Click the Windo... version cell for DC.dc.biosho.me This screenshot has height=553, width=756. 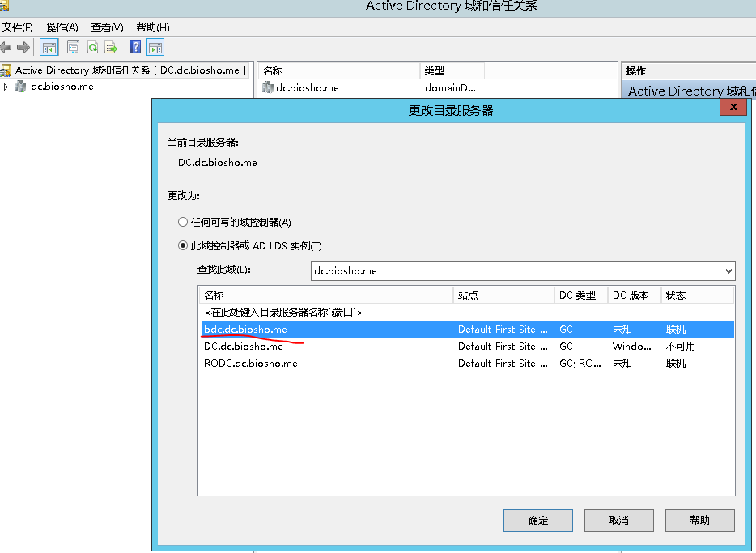click(631, 347)
